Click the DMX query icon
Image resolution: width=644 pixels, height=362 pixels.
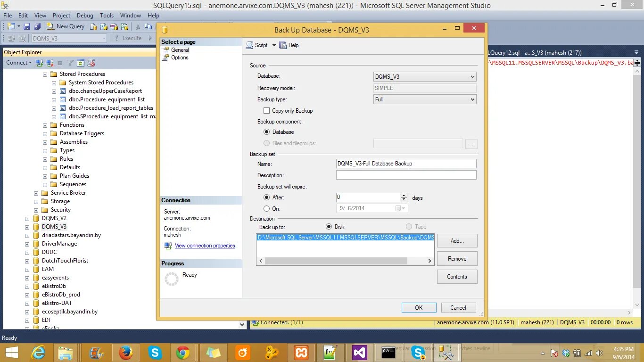pyautogui.click(x=114, y=26)
